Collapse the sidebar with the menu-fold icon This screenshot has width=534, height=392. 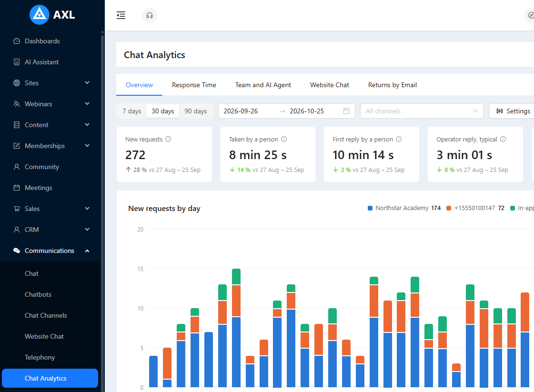(121, 15)
